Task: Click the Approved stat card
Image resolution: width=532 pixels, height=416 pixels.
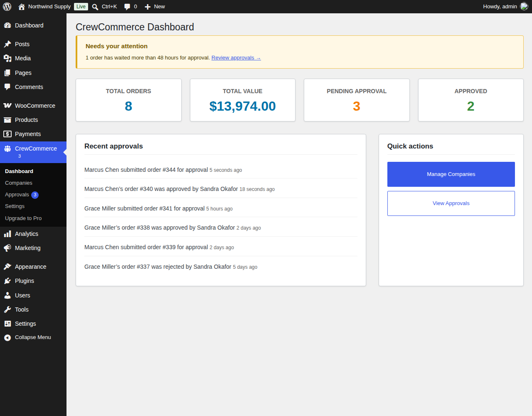Action: click(471, 100)
